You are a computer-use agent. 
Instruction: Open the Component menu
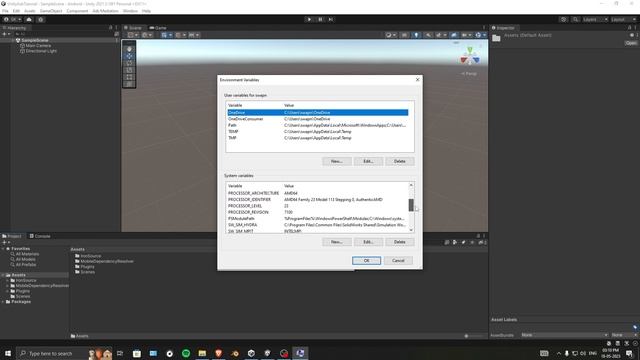[x=77, y=11]
